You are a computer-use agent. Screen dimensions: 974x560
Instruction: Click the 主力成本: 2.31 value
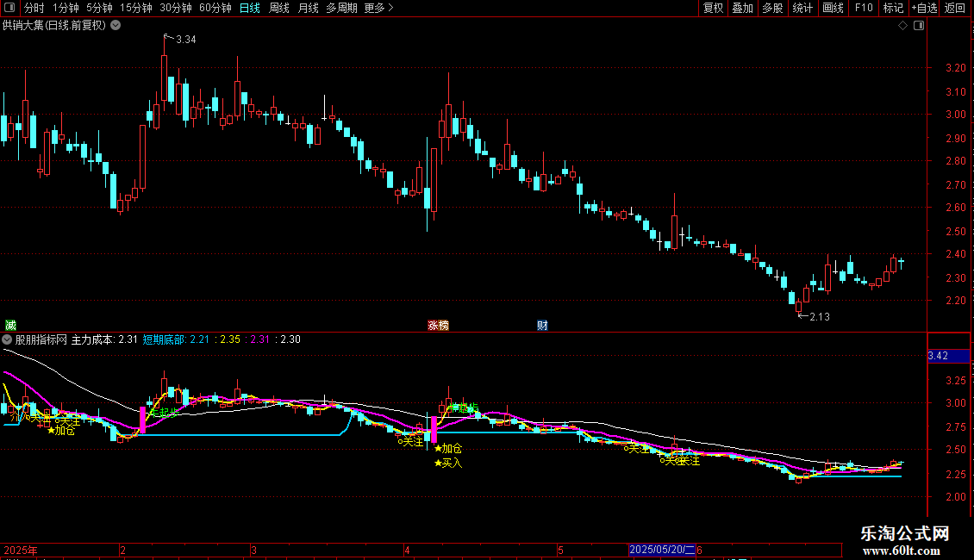(x=104, y=339)
